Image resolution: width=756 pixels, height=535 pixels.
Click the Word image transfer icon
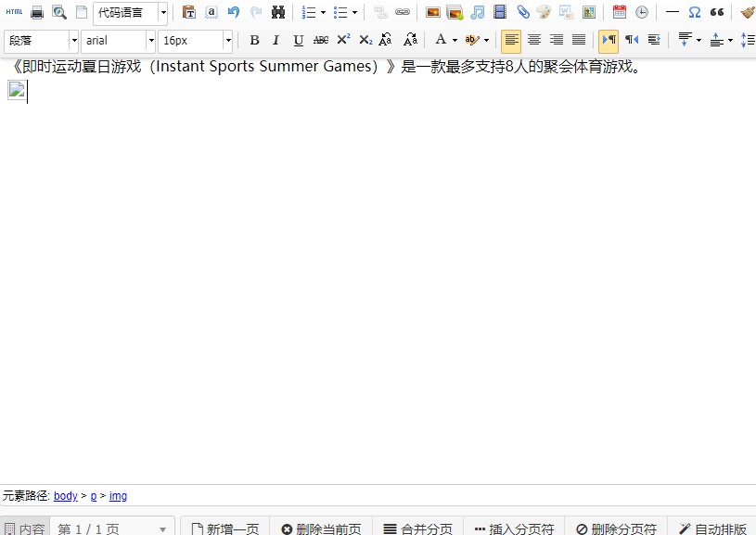566,12
